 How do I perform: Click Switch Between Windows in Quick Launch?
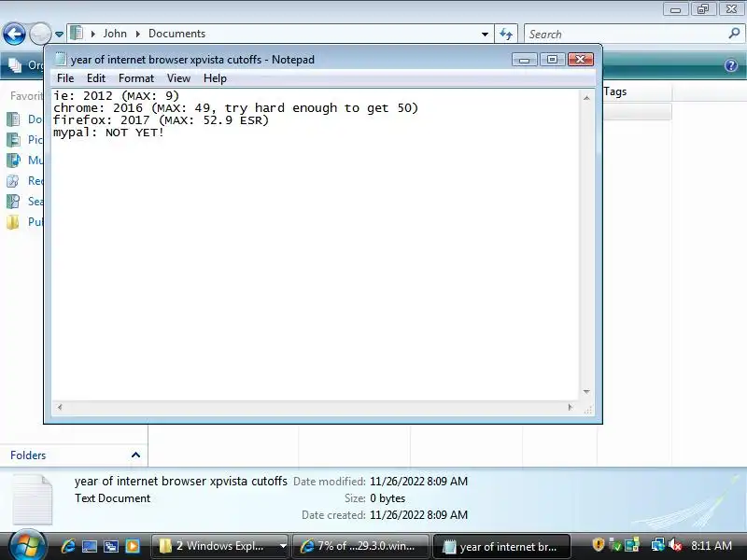(x=111, y=546)
